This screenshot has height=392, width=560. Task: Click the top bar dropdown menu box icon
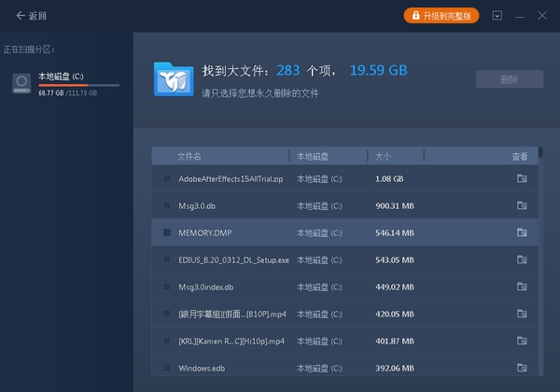pyautogui.click(x=497, y=15)
